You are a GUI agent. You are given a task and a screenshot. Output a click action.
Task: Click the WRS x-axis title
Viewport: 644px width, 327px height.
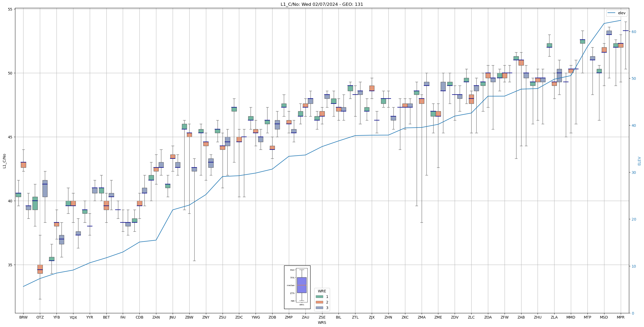point(322,323)
